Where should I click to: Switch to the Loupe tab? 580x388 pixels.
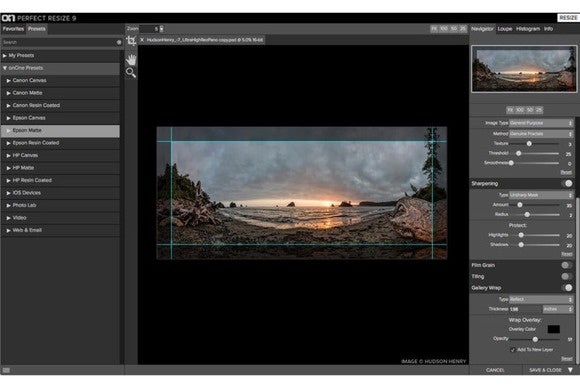pyautogui.click(x=505, y=28)
